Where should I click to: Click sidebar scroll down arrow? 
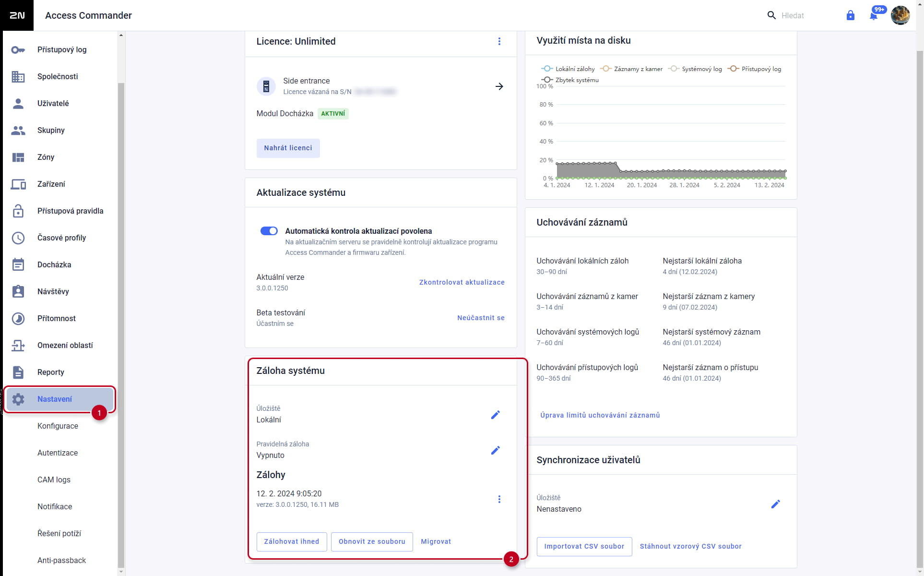[121, 571]
